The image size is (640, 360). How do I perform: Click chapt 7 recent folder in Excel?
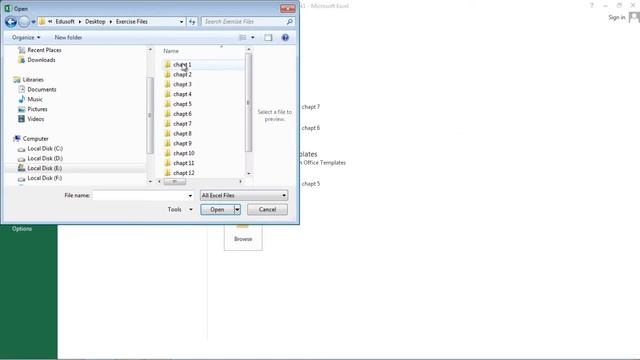(311, 107)
